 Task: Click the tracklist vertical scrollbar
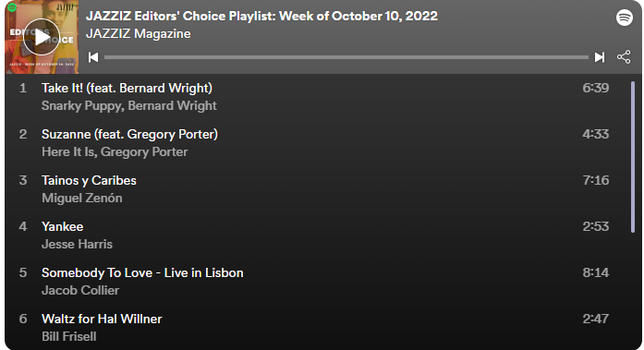(x=633, y=157)
